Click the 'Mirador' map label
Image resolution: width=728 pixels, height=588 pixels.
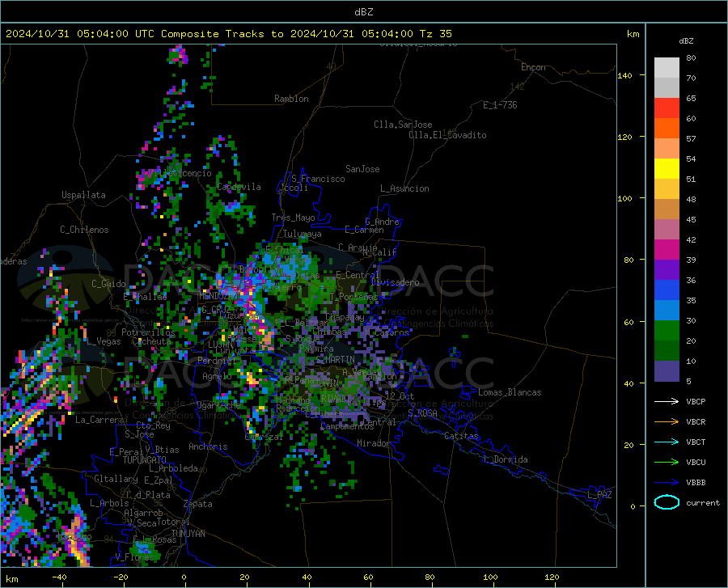[x=373, y=443]
